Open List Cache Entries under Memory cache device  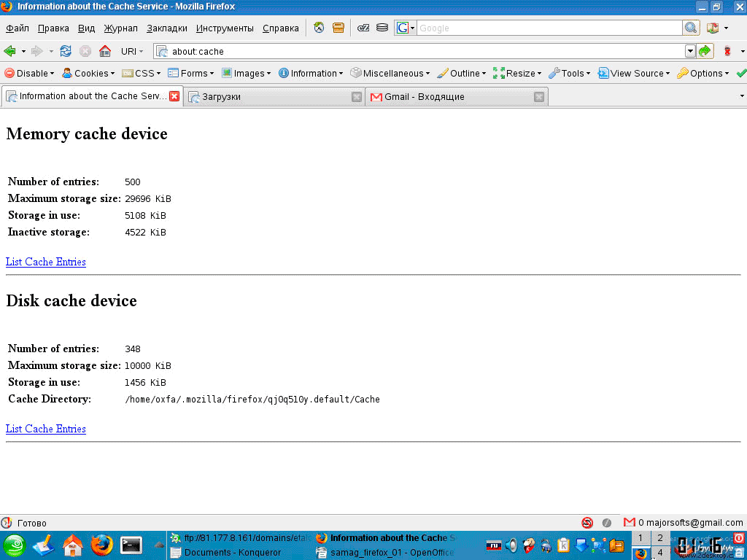click(46, 262)
